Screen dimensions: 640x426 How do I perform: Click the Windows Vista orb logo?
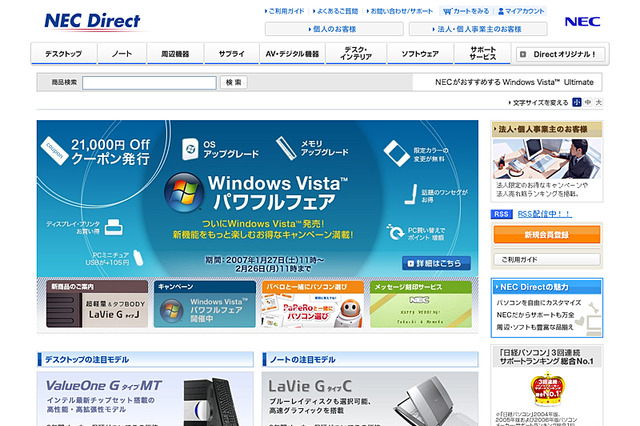(x=184, y=192)
